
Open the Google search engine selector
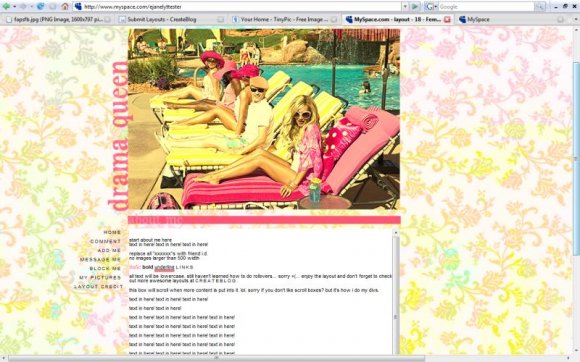[431, 7]
